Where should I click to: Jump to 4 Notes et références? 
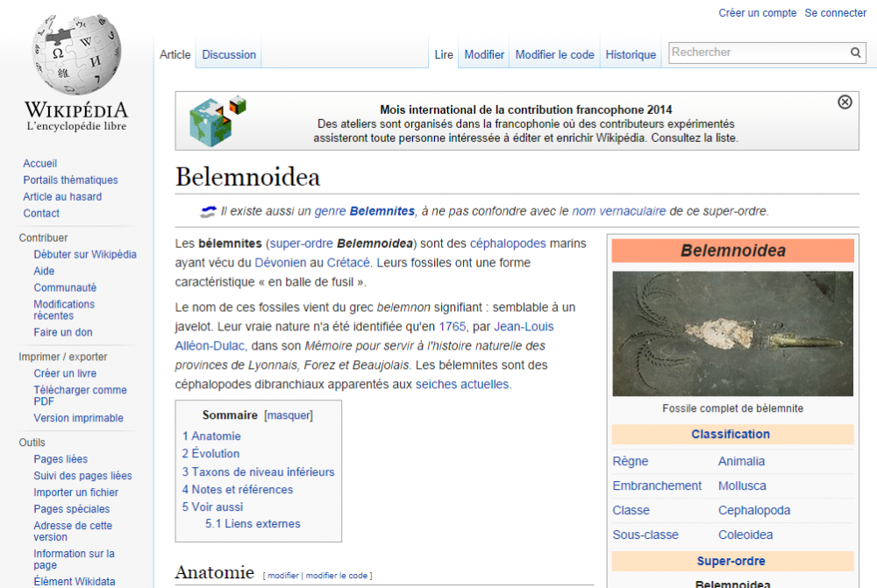click(238, 490)
